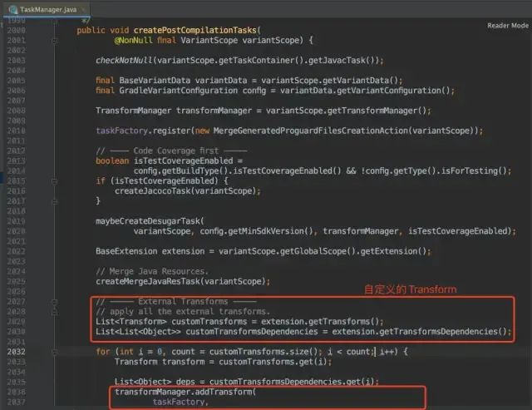This screenshot has height=410, width=532.
Task: Click getGlobalScope() on line 2022
Action: 318,251
